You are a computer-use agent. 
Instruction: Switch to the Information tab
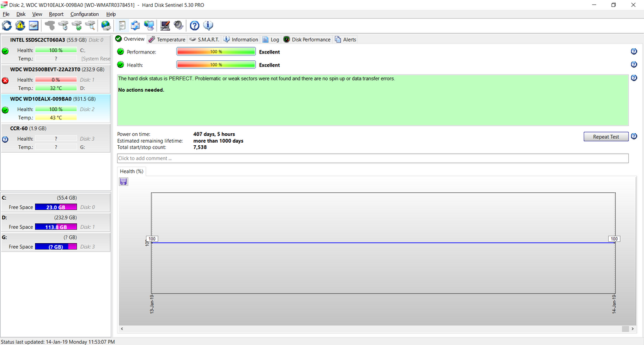(x=241, y=40)
